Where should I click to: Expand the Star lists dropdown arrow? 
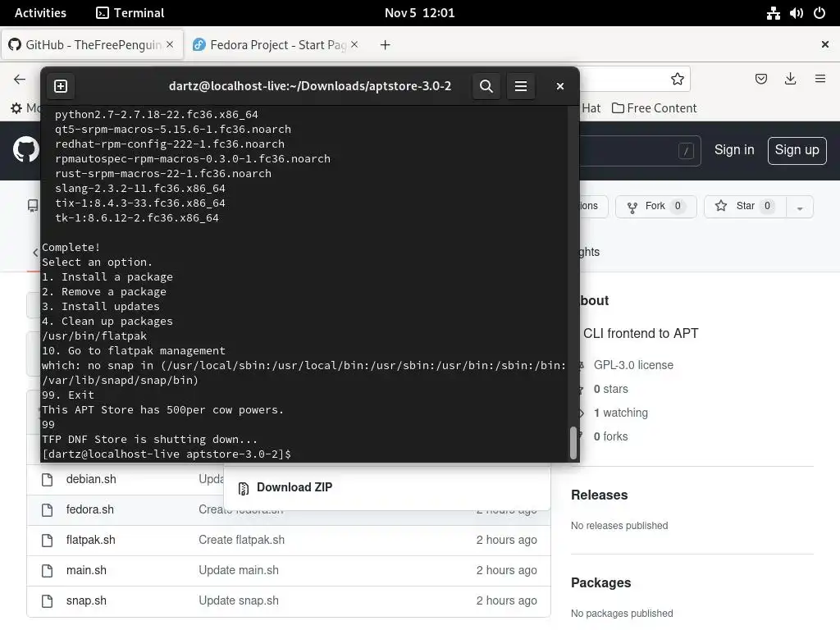800,208
